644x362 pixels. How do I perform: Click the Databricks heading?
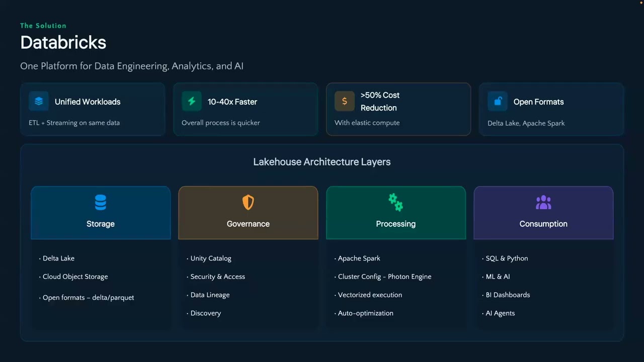tap(63, 42)
